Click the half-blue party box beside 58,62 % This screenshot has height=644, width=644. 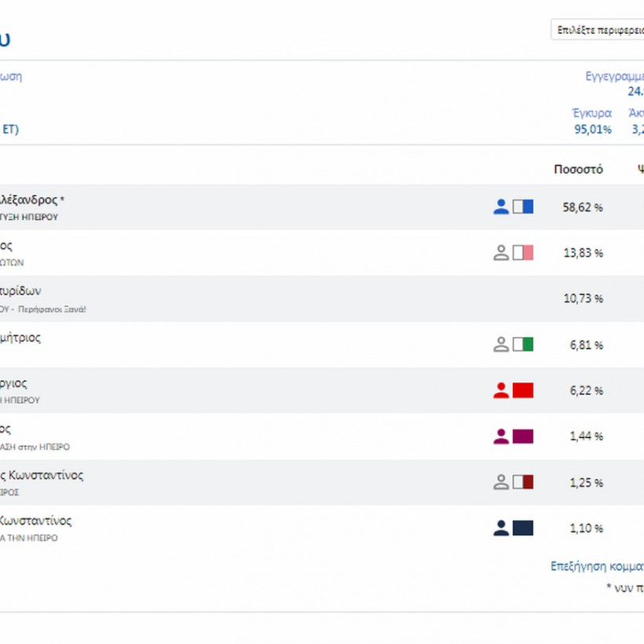(523, 207)
